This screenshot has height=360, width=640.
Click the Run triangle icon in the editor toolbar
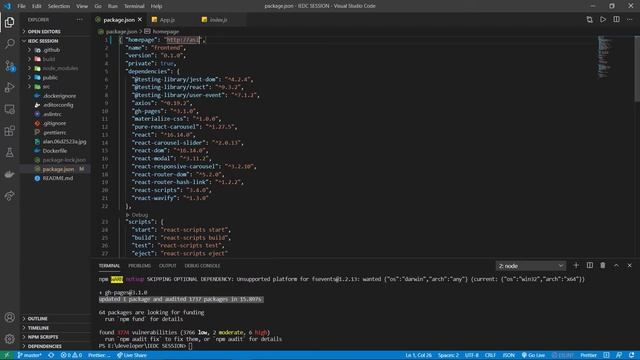click(x=603, y=20)
